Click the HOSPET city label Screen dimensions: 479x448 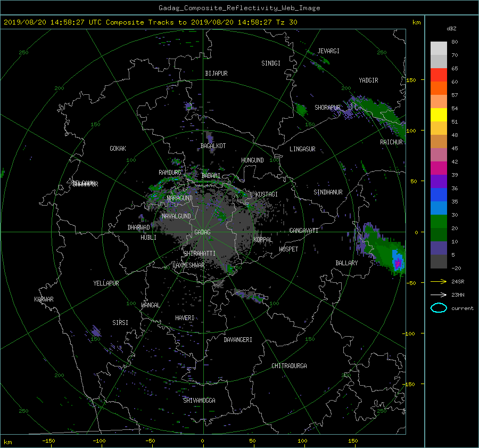pos(288,249)
